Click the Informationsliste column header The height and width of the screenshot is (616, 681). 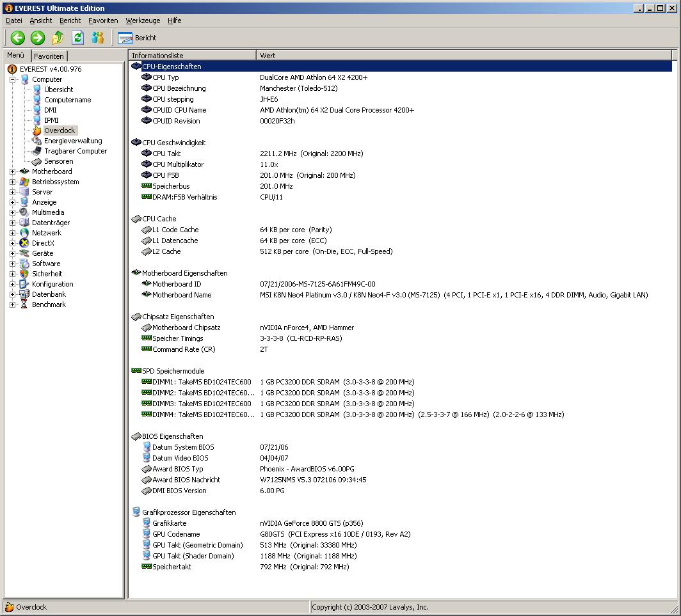click(x=193, y=56)
